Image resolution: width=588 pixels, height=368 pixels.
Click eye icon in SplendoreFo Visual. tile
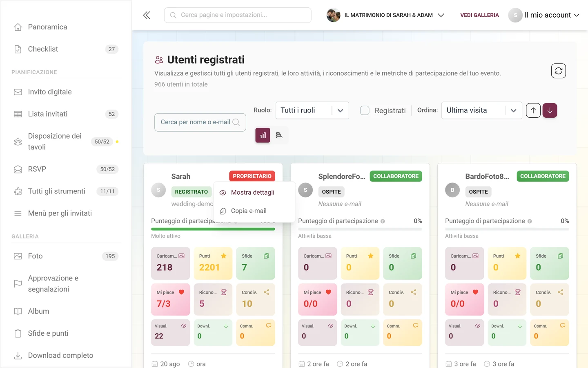331,326
